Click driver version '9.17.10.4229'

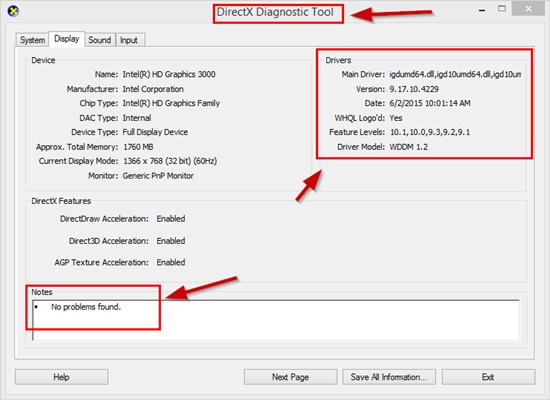click(414, 89)
